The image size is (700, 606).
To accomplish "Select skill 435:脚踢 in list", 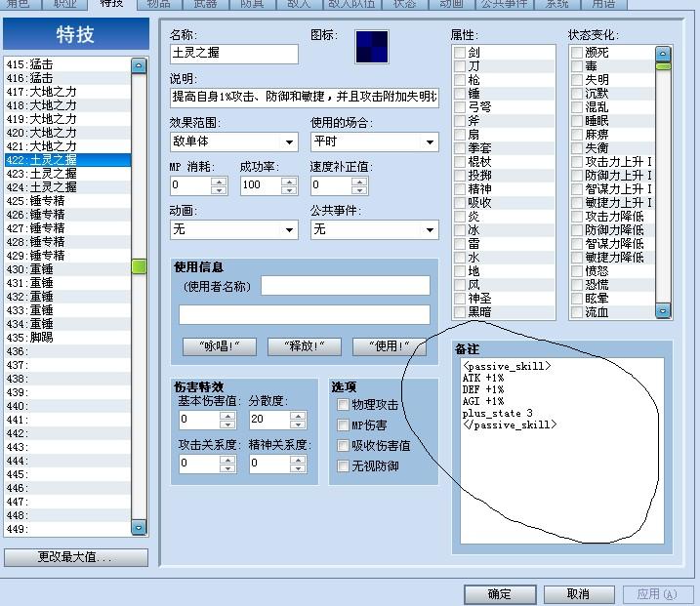I will 67,338.
